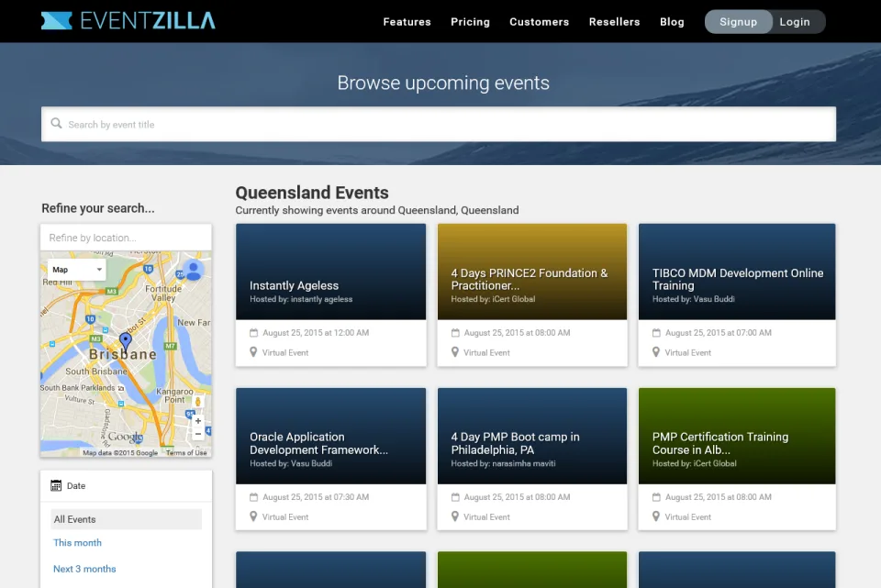Screen dimensions: 881x588
Task: Click the search by event title field
Action: (439, 124)
